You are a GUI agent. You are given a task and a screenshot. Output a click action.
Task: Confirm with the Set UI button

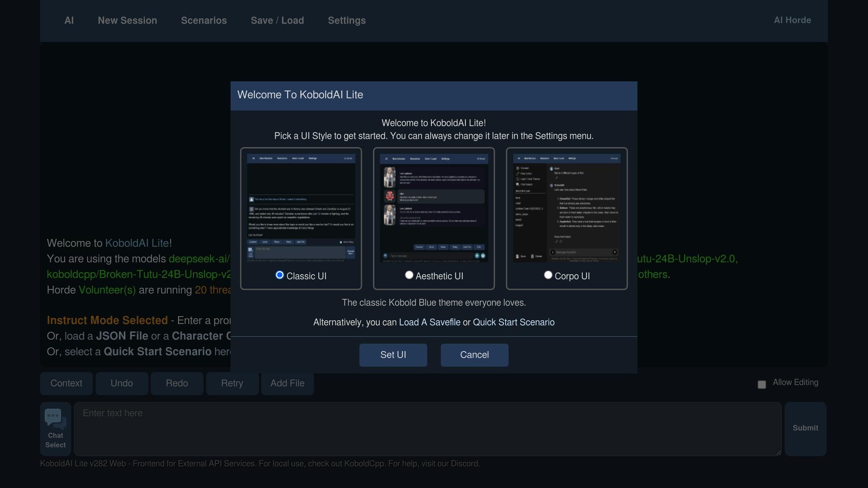(x=393, y=355)
